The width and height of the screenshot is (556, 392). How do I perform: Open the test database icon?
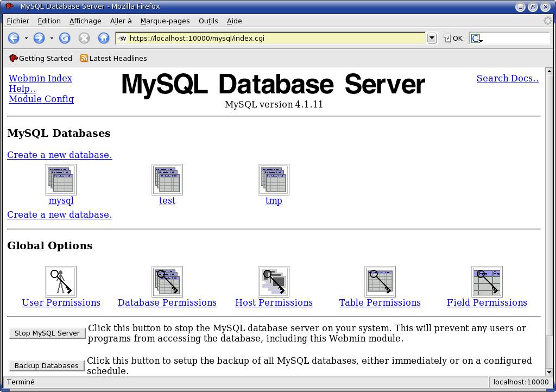pyautogui.click(x=167, y=180)
